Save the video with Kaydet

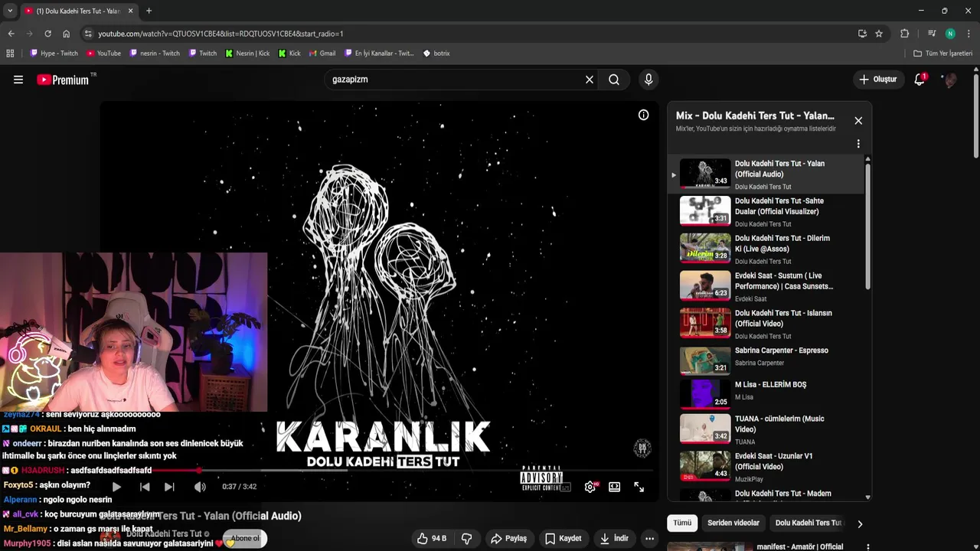coord(563,539)
